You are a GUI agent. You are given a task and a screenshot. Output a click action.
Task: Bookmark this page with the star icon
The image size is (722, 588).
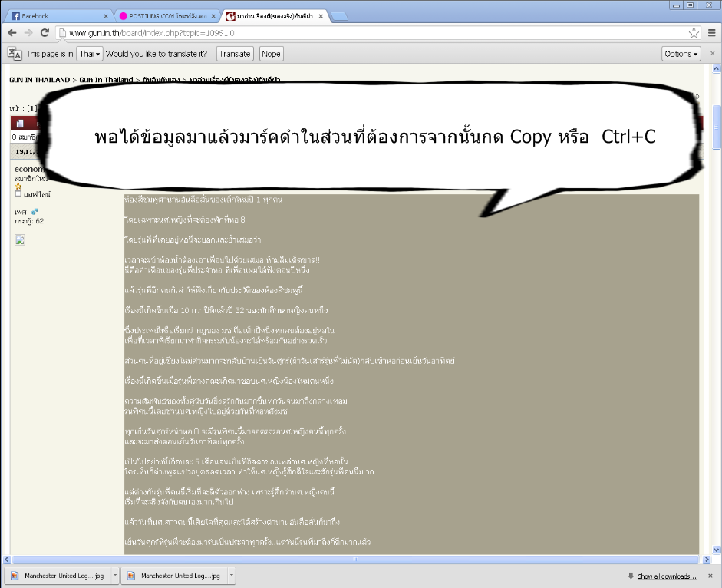point(694,33)
